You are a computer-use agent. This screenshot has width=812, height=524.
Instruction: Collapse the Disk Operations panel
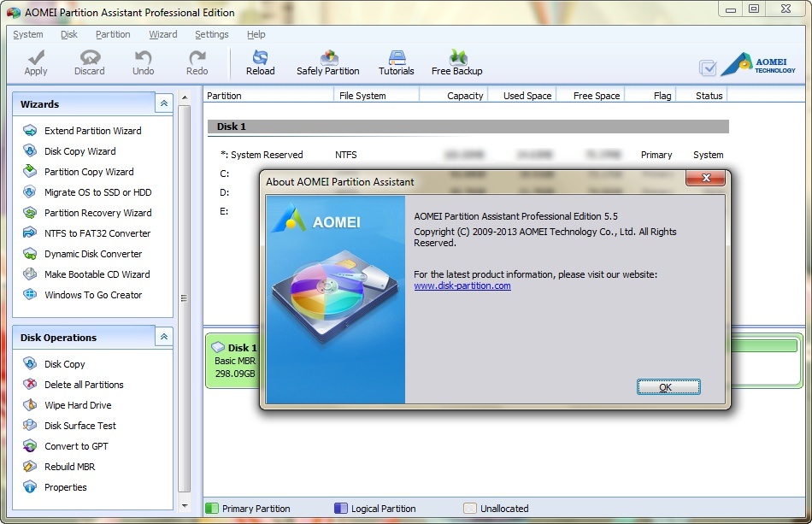click(x=163, y=337)
